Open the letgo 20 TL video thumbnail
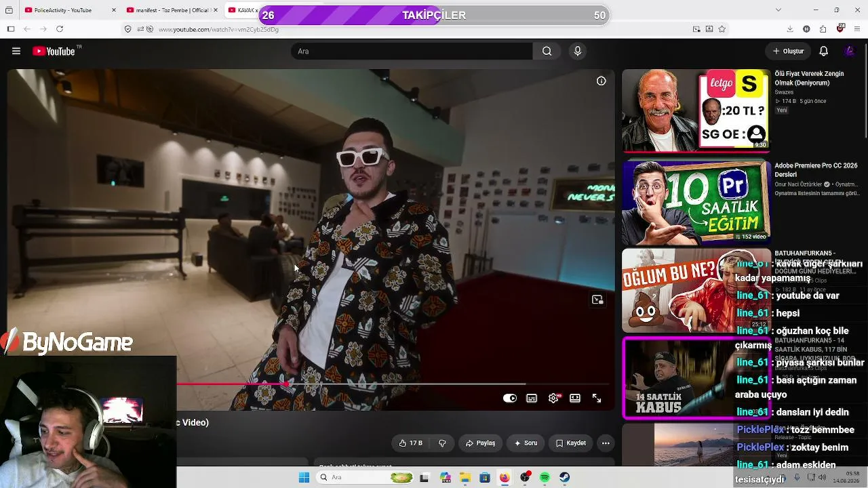868x488 pixels. (x=696, y=110)
